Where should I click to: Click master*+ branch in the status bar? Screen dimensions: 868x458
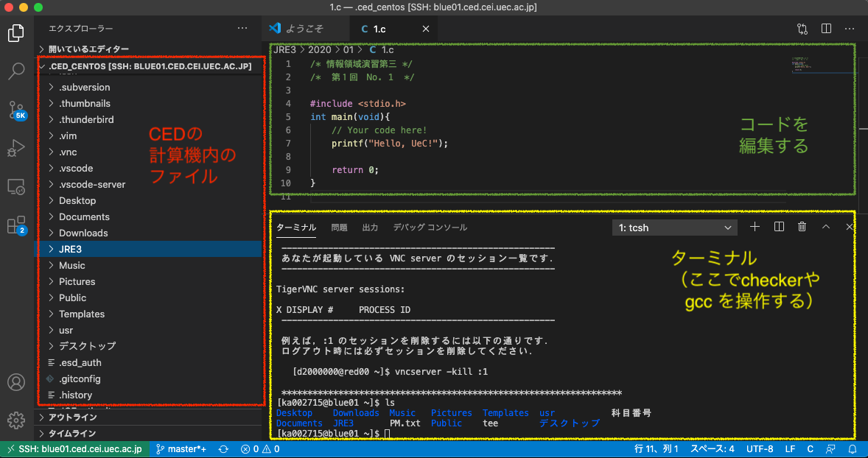click(181, 447)
